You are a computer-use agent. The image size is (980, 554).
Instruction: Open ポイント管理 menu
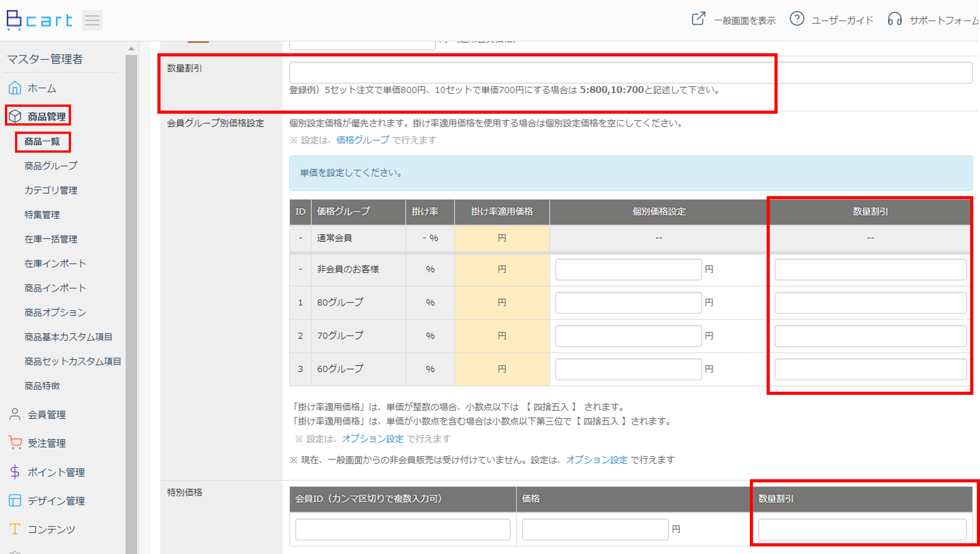point(56,472)
